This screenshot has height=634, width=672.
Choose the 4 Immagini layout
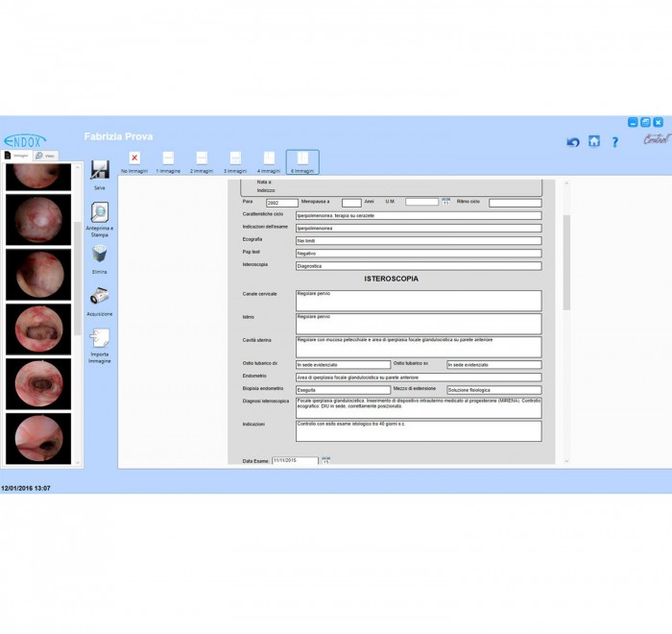tap(269, 158)
